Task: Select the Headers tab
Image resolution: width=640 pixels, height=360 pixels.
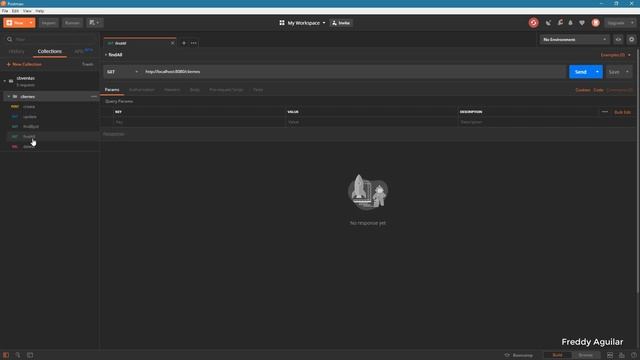Action: 172,90
